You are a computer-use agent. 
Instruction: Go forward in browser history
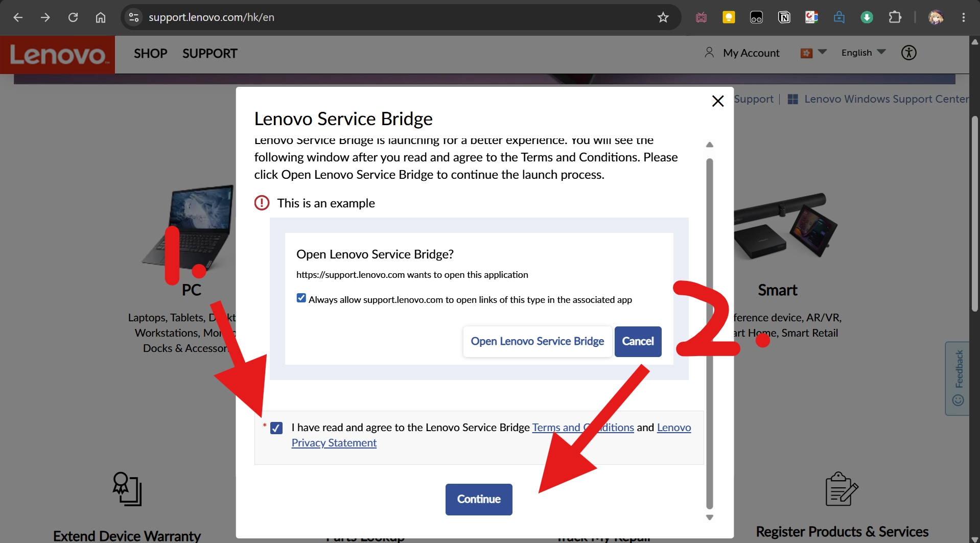tap(45, 17)
